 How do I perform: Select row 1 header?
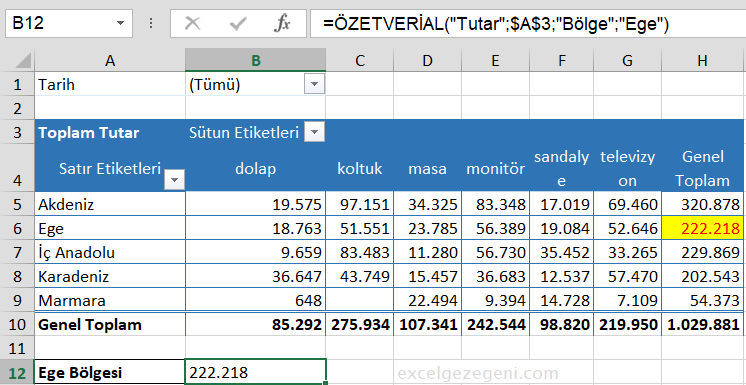(x=17, y=85)
